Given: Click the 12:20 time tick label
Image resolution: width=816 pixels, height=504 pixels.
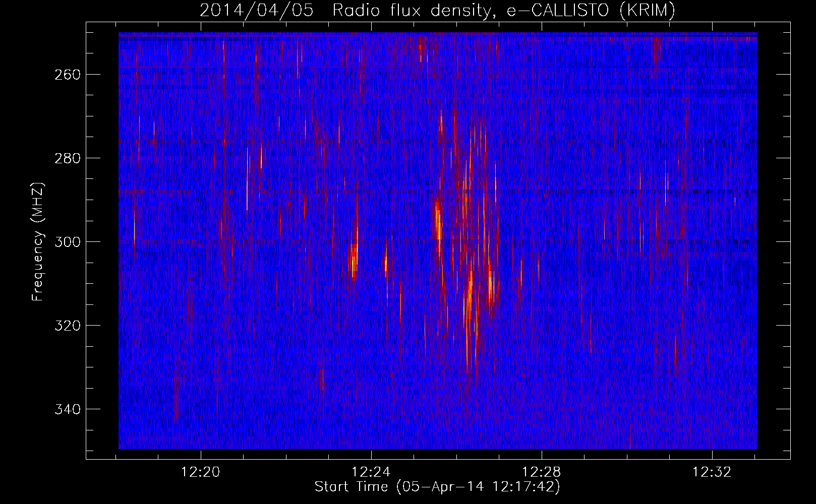Looking at the screenshot, I should click(201, 472).
